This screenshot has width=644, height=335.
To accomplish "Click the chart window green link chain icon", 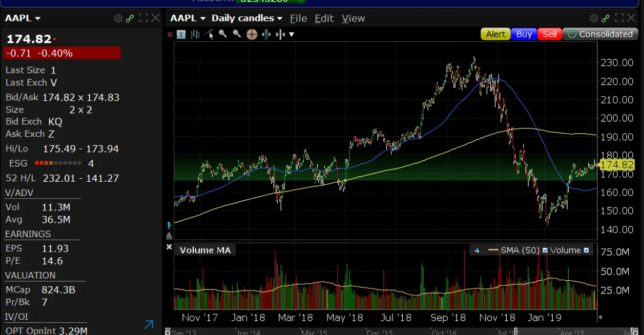I will pyautogui.click(x=605, y=18).
